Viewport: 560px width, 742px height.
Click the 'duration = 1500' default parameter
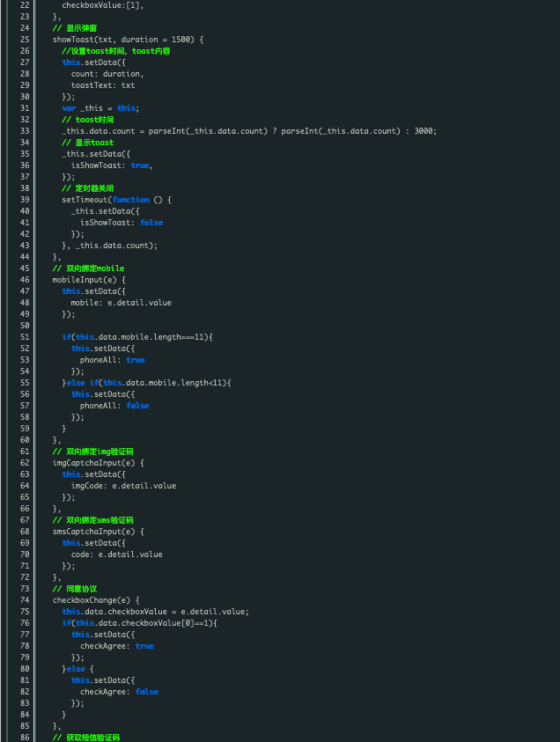[150, 40]
